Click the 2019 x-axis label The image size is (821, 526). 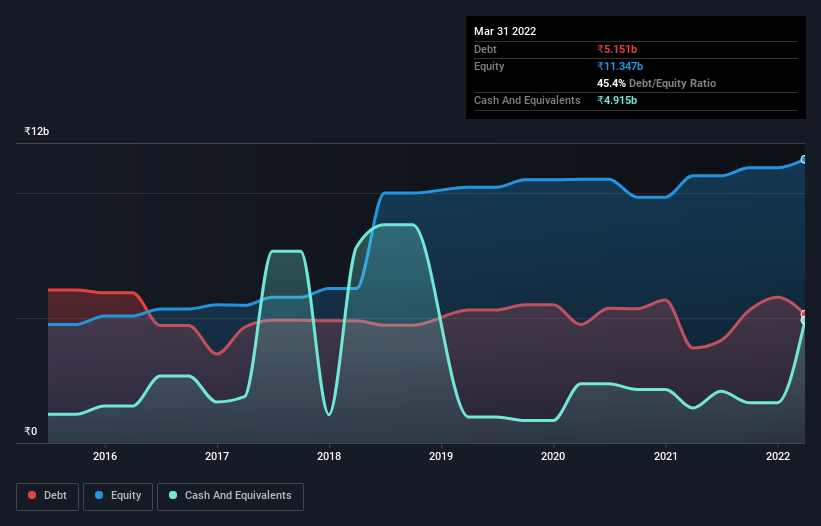click(441, 456)
